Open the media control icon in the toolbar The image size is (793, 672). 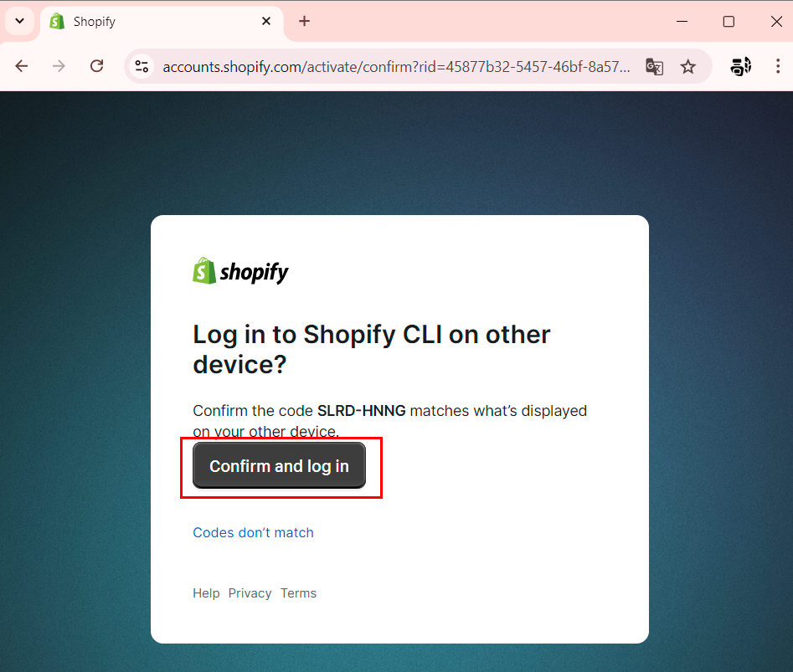(x=741, y=66)
